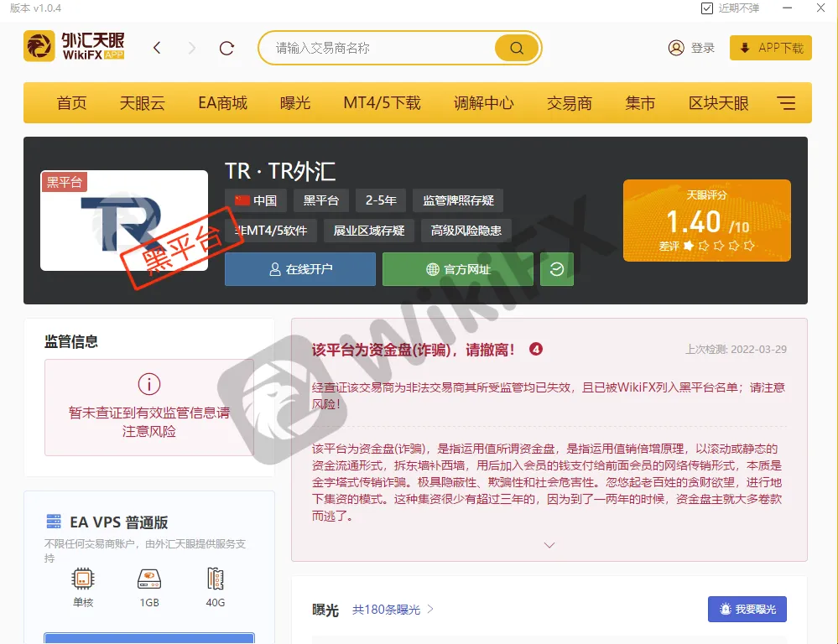Open the EA商城 tab
838x644 pixels.
pyautogui.click(x=223, y=102)
